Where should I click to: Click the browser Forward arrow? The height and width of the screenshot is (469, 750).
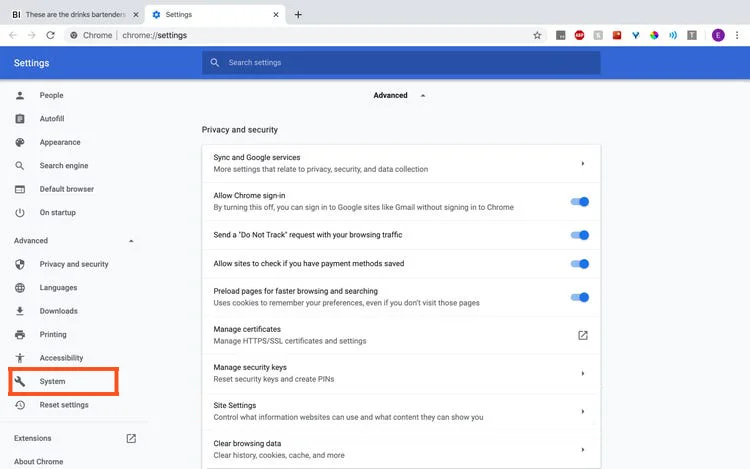[32, 35]
